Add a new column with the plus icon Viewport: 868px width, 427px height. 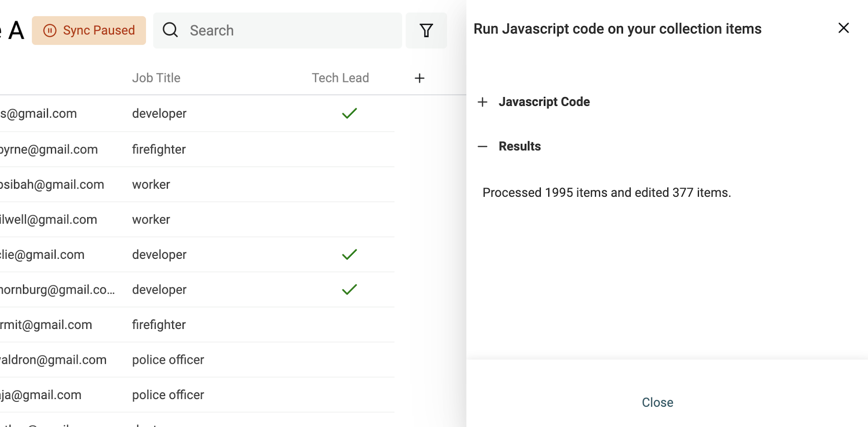(419, 78)
